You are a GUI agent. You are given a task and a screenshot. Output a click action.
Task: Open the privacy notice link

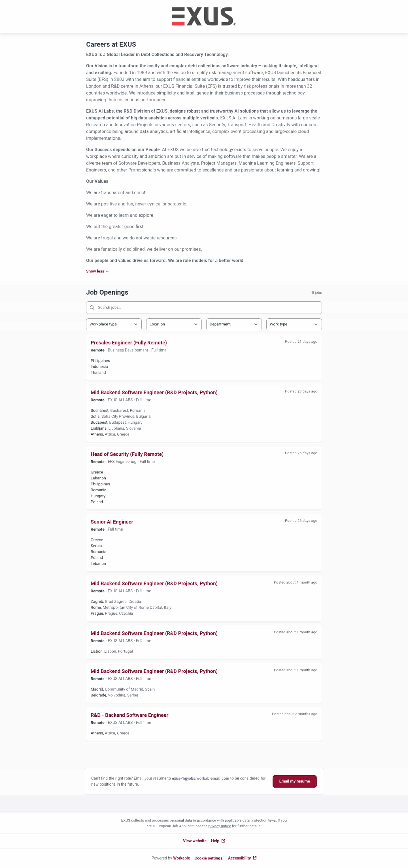tap(219, 826)
